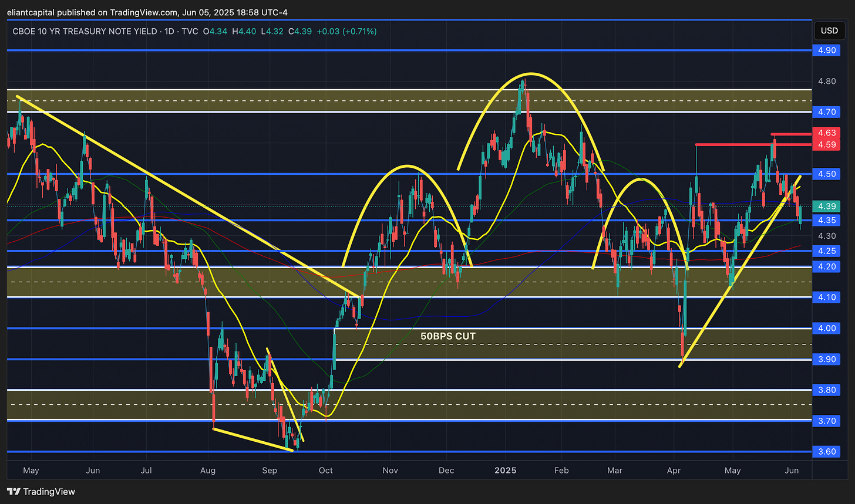Click the 4.30 price axis value
855x504 pixels.
pyautogui.click(x=827, y=236)
